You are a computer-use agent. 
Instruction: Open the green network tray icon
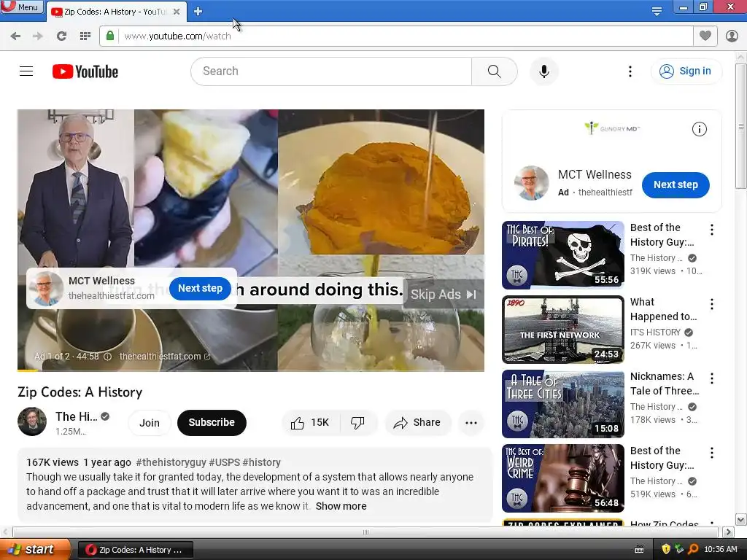[679, 550]
